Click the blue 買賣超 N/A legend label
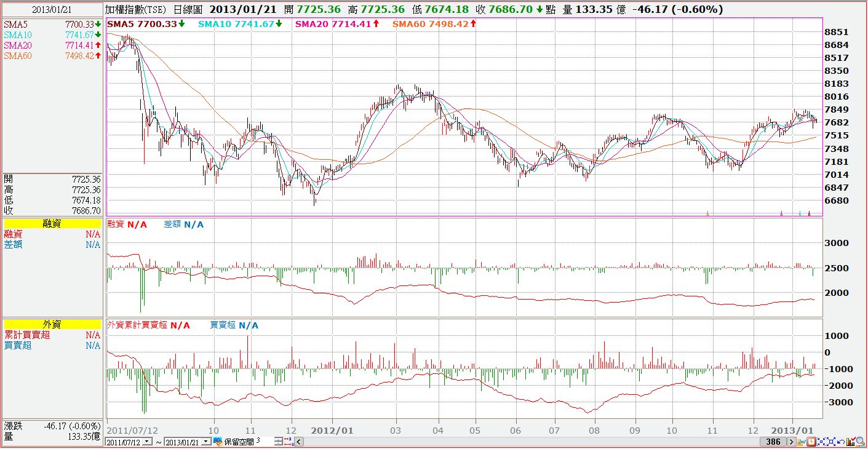Image resolution: width=868 pixels, height=449 pixels. [234, 325]
